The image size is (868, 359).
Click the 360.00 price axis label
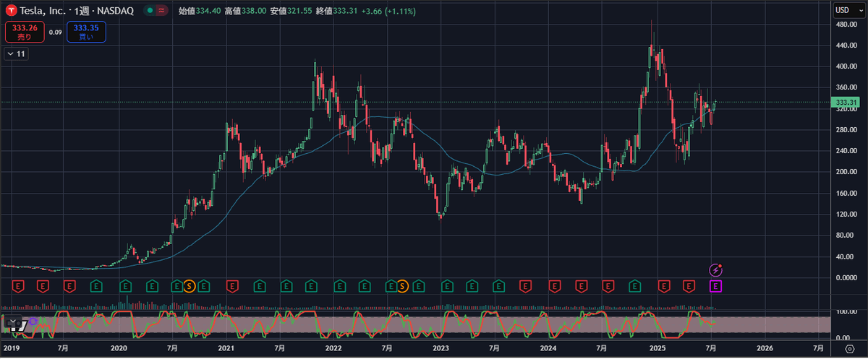click(846, 87)
